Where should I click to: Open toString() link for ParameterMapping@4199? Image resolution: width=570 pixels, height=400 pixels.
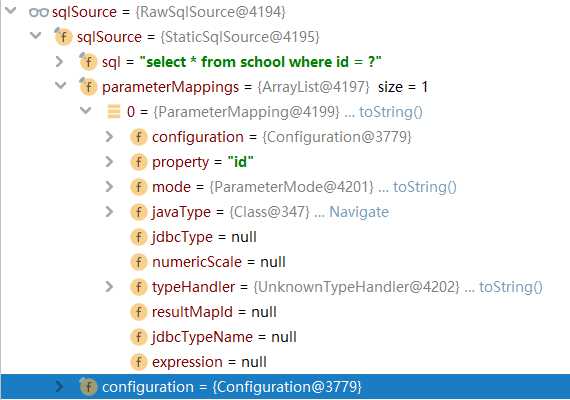pyautogui.click(x=391, y=112)
